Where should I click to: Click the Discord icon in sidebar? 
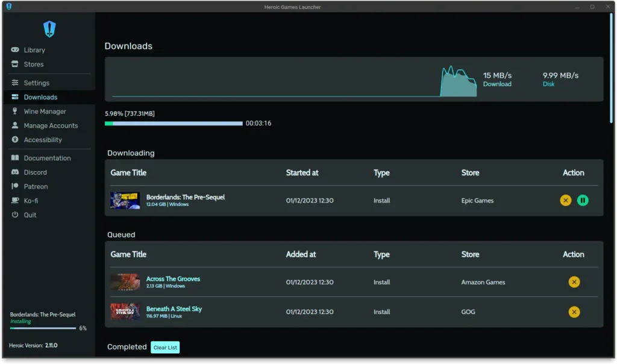click(15, 172)
